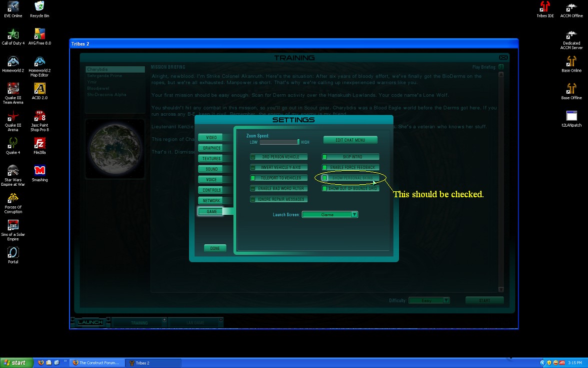Open the Base Offline desktop icon
The height and width of the screenshot is (368, 588).
571,92
